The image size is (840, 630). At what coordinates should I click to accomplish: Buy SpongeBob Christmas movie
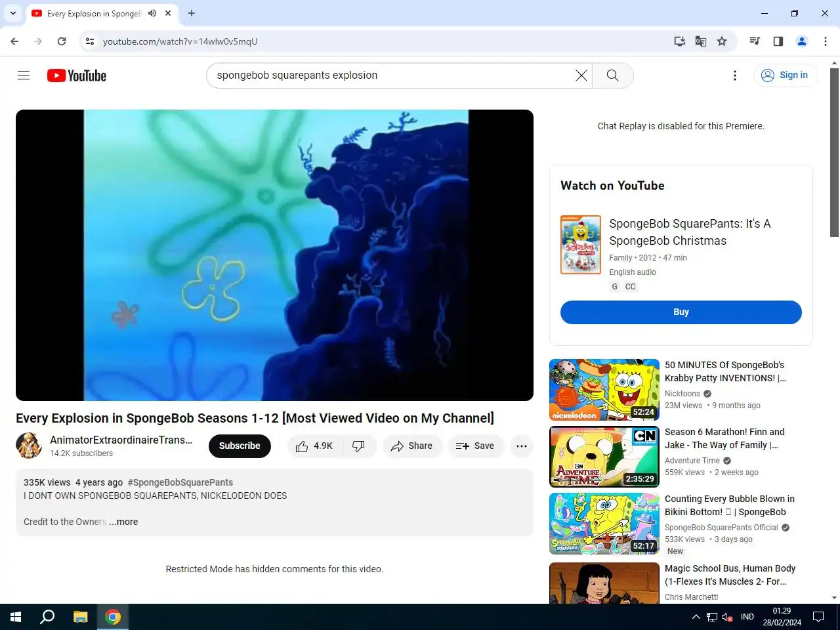tap(681, 312)
